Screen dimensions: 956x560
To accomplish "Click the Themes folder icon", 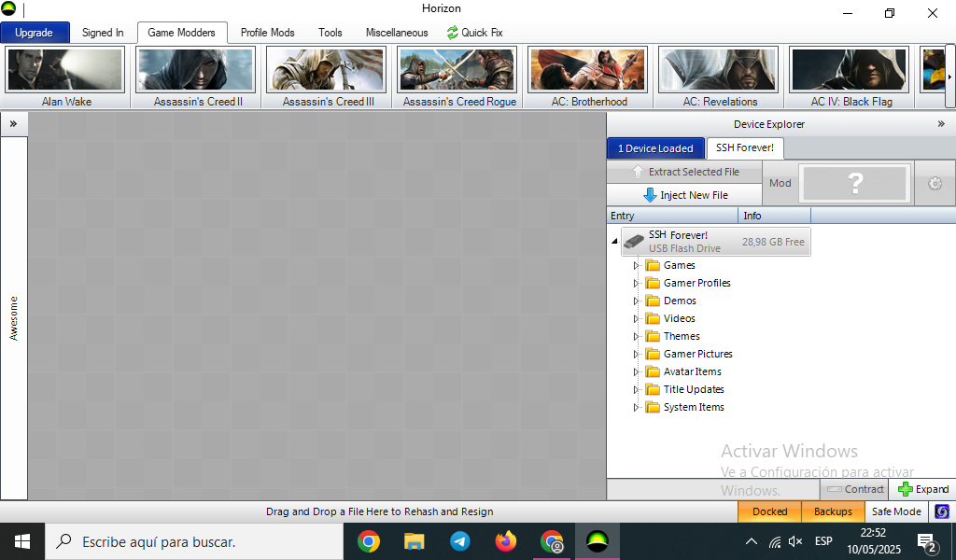I will (x=653, y=336).
